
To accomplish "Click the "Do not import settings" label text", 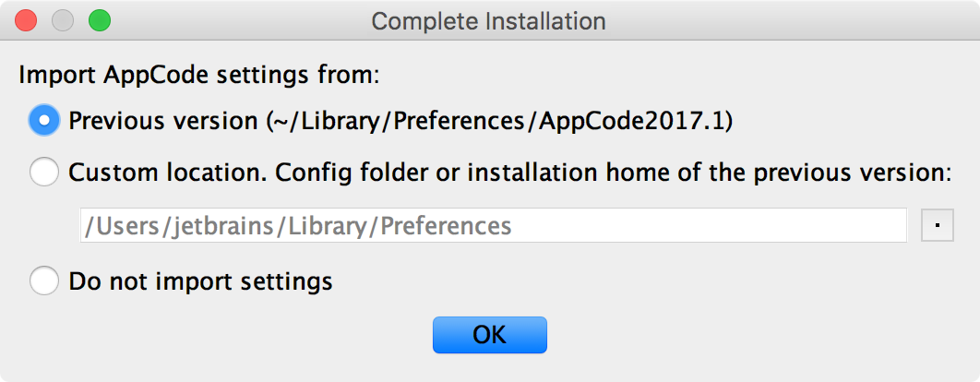I will click(200, 280).
